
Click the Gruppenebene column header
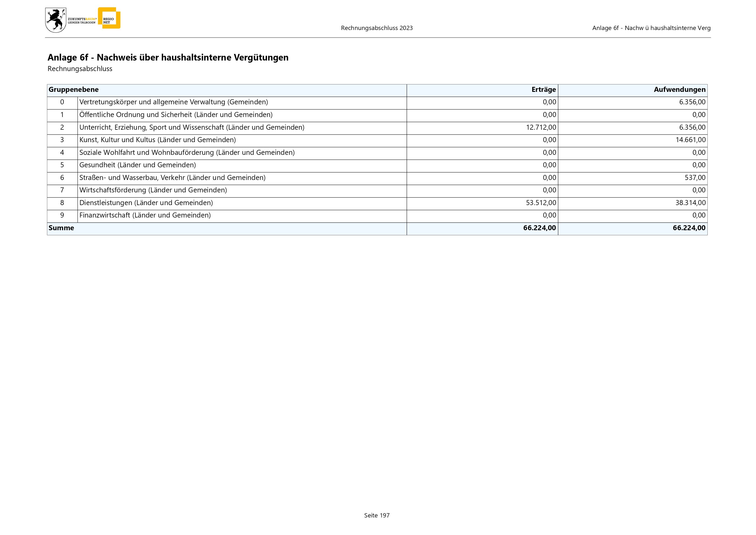click(x=73, y=90)
